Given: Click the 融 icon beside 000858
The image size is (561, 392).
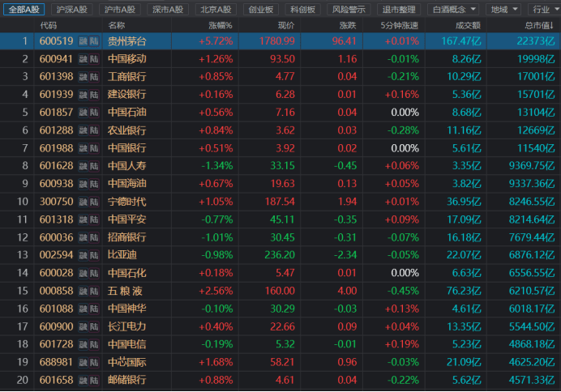Looking at the screenshot, I should (83, 291).
